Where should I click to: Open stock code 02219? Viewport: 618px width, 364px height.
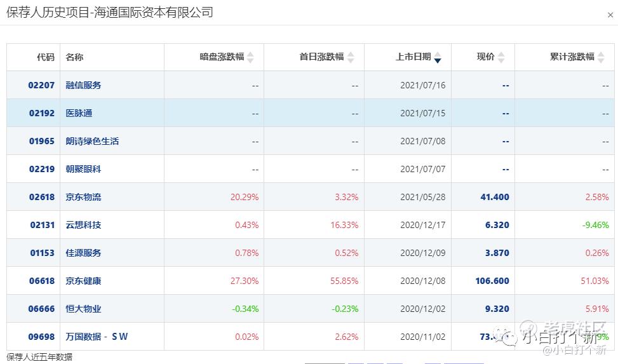(x=42, y=169)
